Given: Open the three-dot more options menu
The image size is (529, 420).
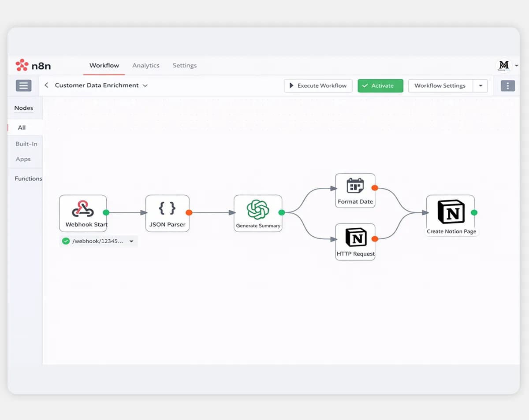Looking at the screenshot, I should pyautogui.click(x=508, y=85).
